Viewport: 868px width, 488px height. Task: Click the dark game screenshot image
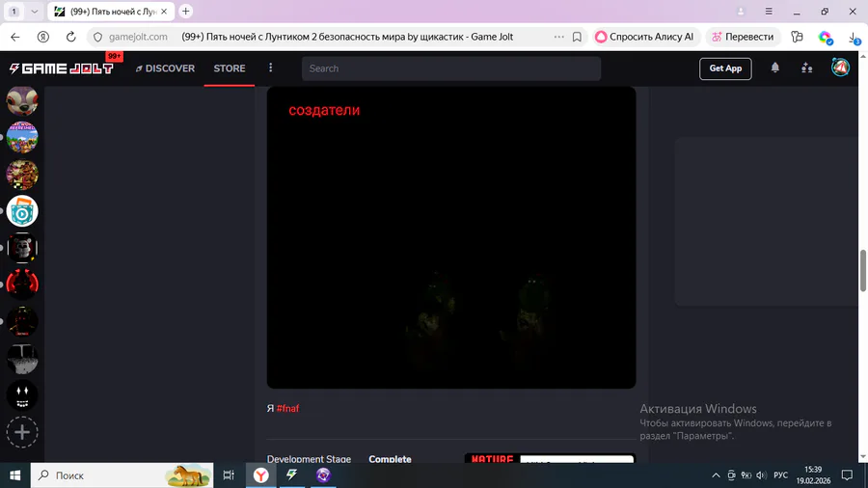(x=451, y=237)
